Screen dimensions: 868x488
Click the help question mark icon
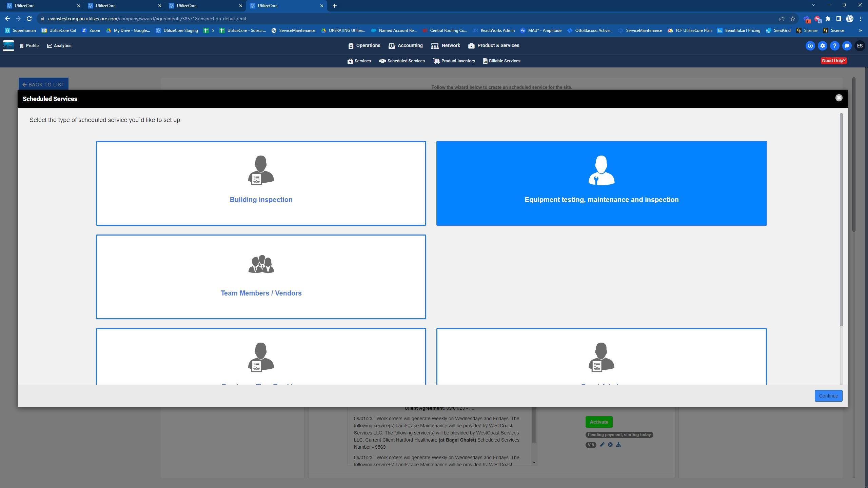[x=834, y=46]
